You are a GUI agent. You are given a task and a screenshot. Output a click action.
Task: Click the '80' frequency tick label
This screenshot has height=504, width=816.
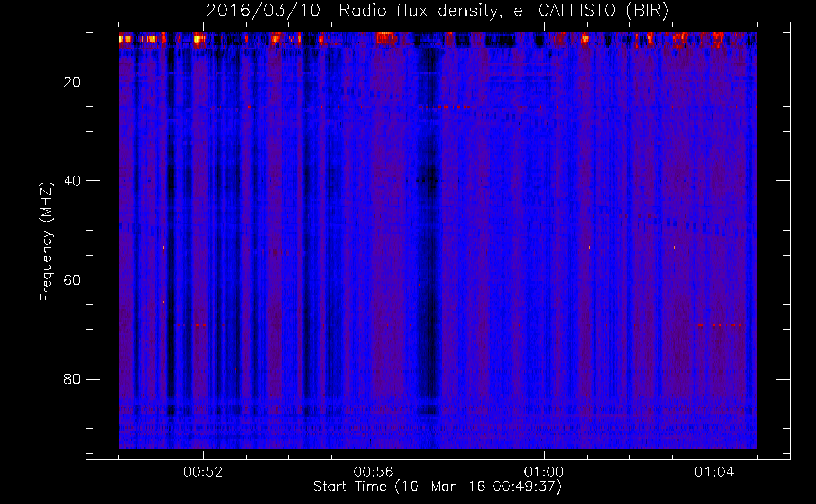[x=73, y=379]
